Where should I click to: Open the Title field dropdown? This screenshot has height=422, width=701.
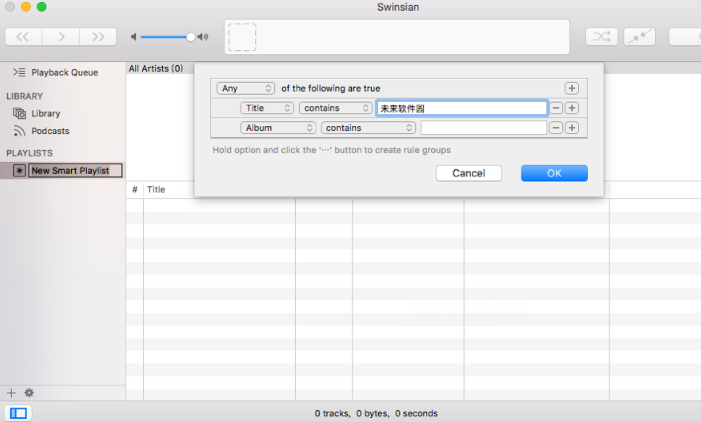(x=267, y=108)
